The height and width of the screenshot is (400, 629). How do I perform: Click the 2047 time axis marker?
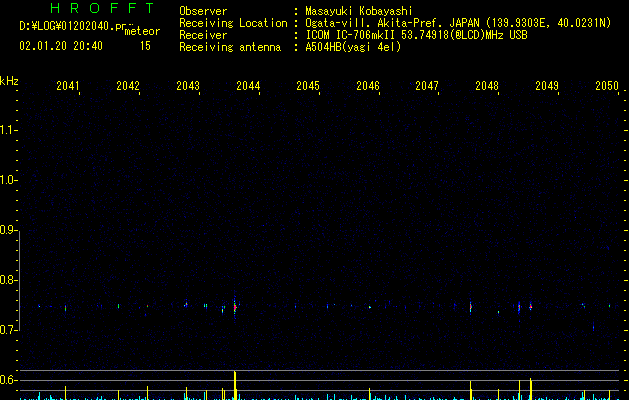click(x=427, y=86)
